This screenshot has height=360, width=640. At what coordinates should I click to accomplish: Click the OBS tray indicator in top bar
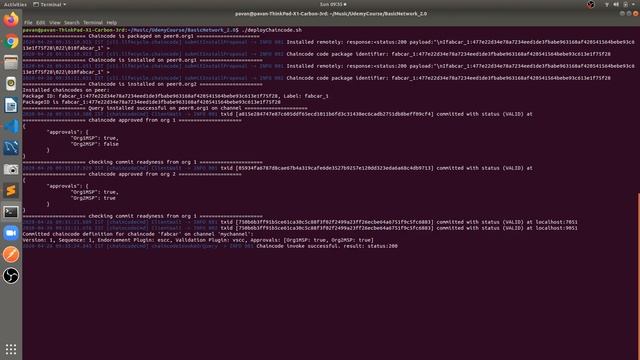coord(590,4)
